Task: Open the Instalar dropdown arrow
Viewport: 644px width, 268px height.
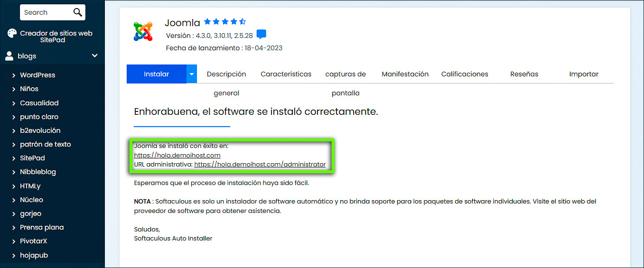Action: [x=192, y=74]
